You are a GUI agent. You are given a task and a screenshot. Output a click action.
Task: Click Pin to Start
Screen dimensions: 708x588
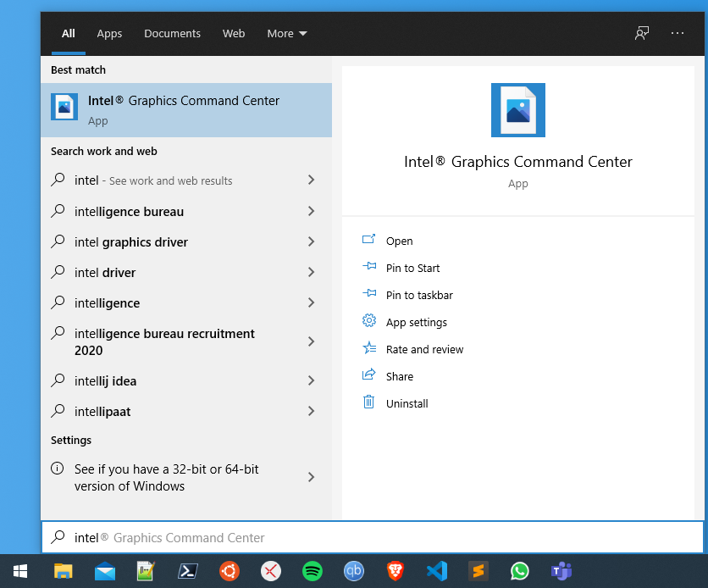(412, 269)
